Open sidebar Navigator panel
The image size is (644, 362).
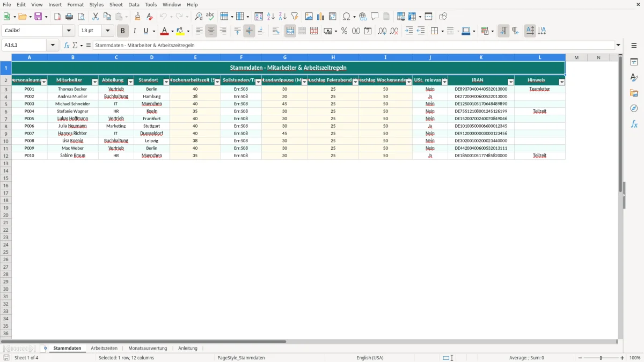[634, 109]
